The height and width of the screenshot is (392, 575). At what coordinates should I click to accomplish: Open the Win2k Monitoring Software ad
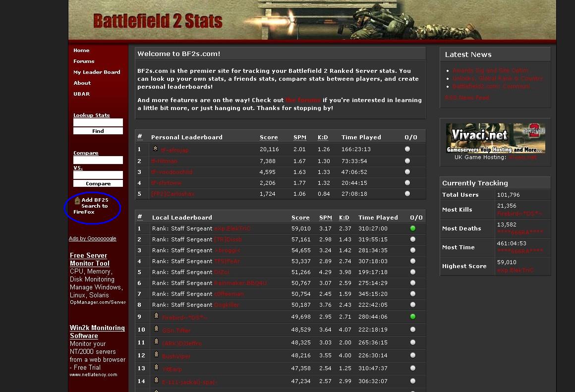click(97, 332)
